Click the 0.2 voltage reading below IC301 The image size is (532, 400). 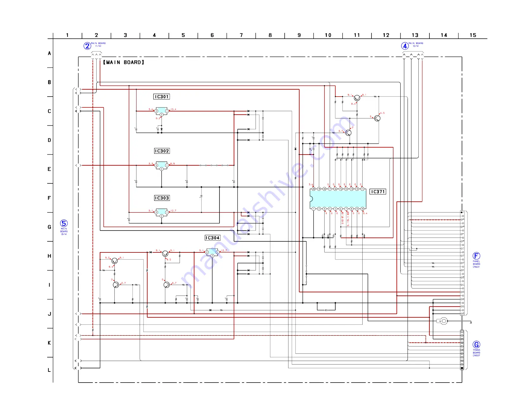tap(158, 118)
